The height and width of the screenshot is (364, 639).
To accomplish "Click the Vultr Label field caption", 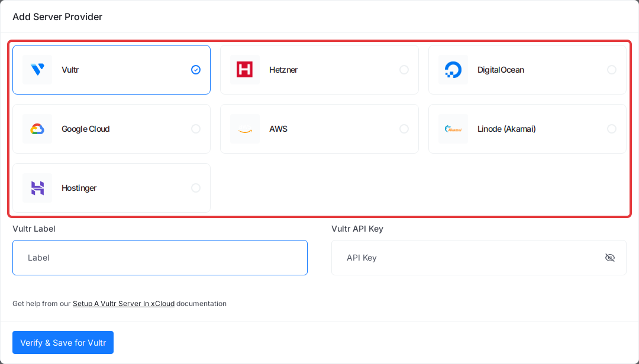I will pos(34,229).
